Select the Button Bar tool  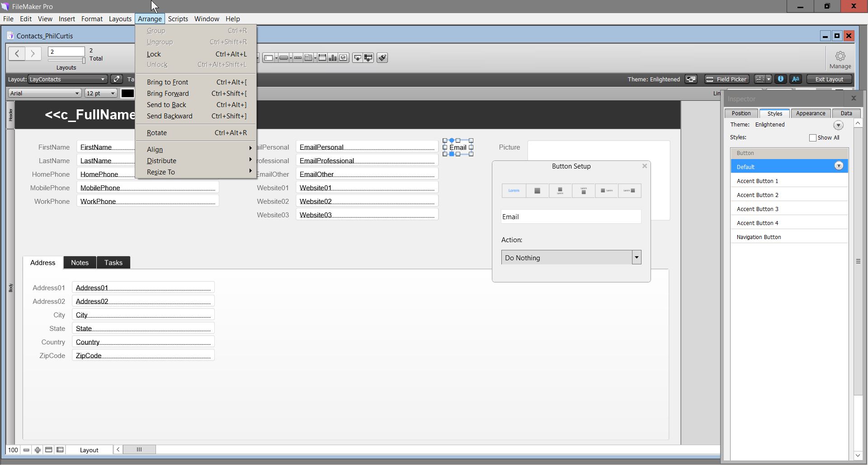tap(298, 57)
